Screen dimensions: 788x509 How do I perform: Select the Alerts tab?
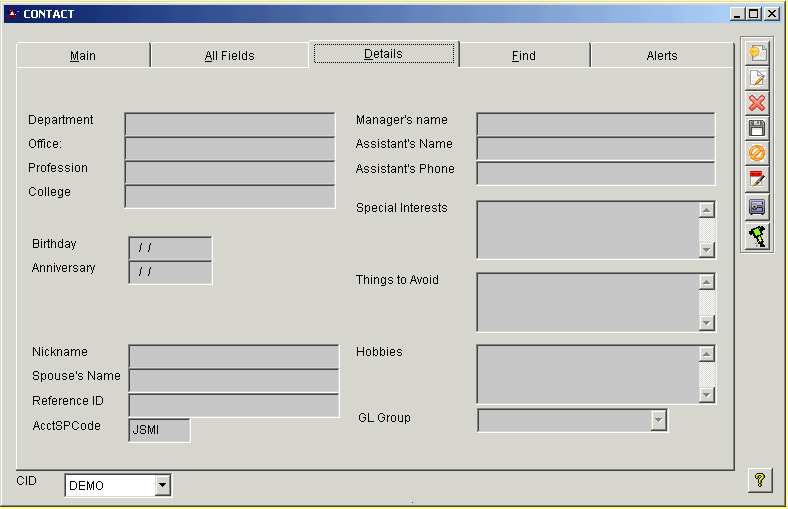[x=661, y=56]
